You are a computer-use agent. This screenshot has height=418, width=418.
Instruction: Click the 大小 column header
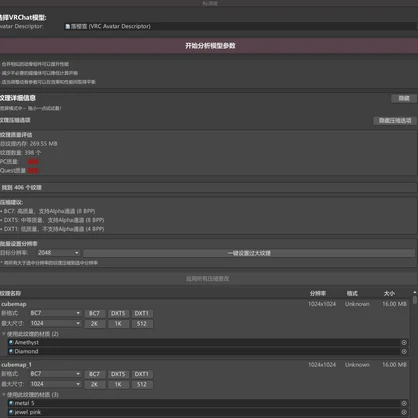click(x=389, y=293)
